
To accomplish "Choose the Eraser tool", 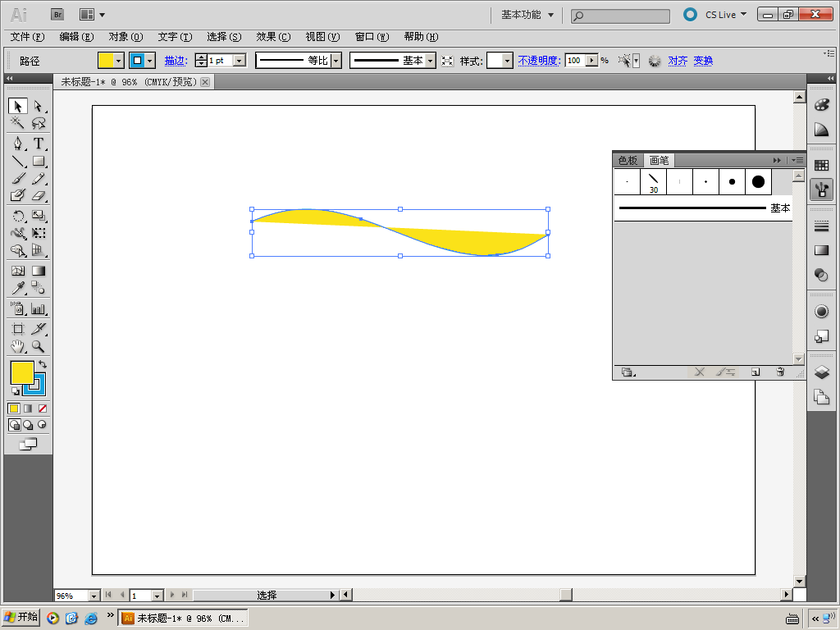I will (x=38, y=195).
